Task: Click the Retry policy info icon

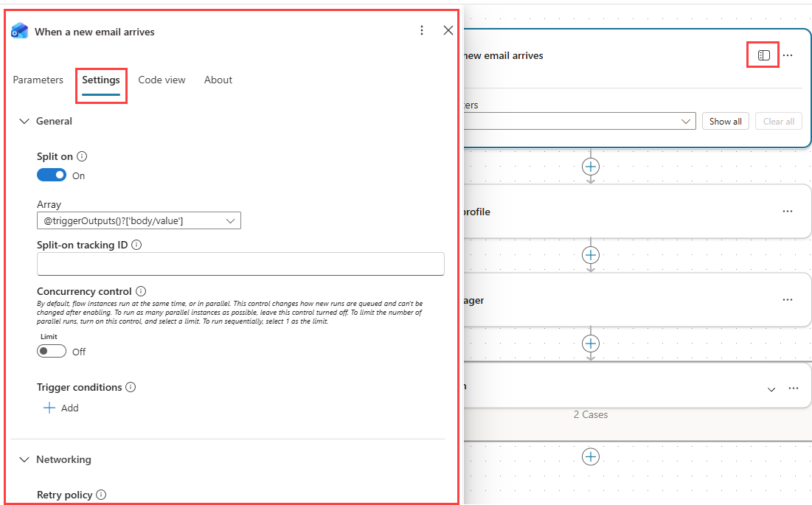Action: point(101,495)
